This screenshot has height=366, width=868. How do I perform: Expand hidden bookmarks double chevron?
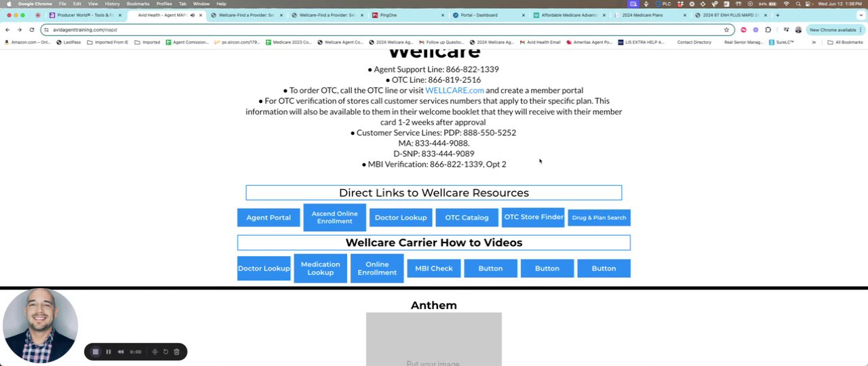[x=814, y=42]
